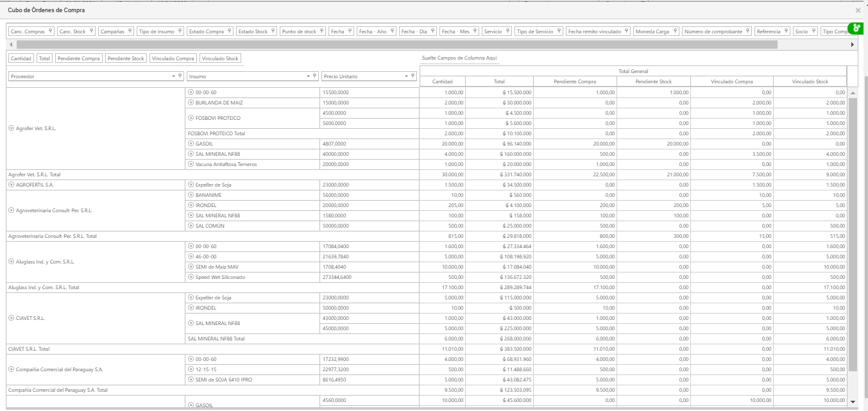Select the 'FOSBOVI PROTEICO Total' subtotal label
Screen dimensions: 868x411
point(217,133)
